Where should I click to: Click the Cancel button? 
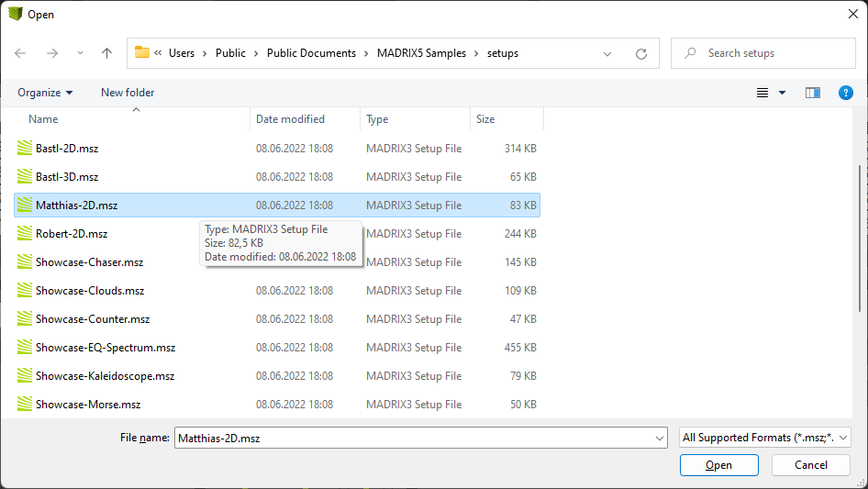click(x=810, y=465)
